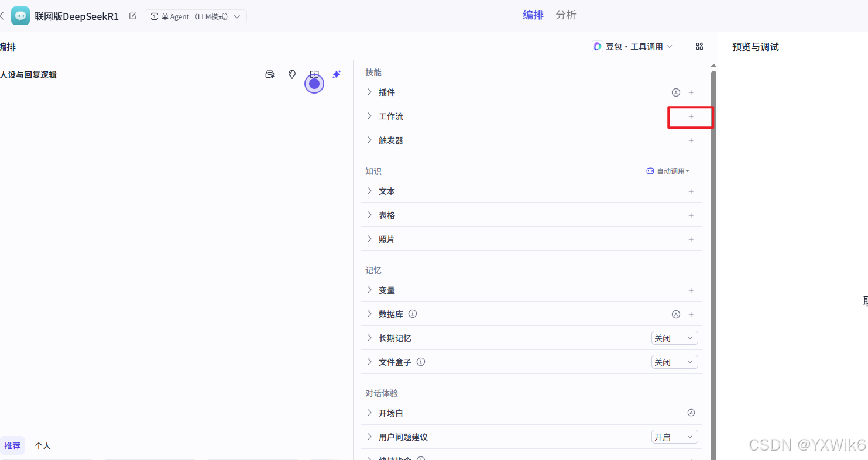Screen dimensions: 868x460
Task: Open the 用户问题建议 开启 dropdown
Action: [x=675, y=437]
